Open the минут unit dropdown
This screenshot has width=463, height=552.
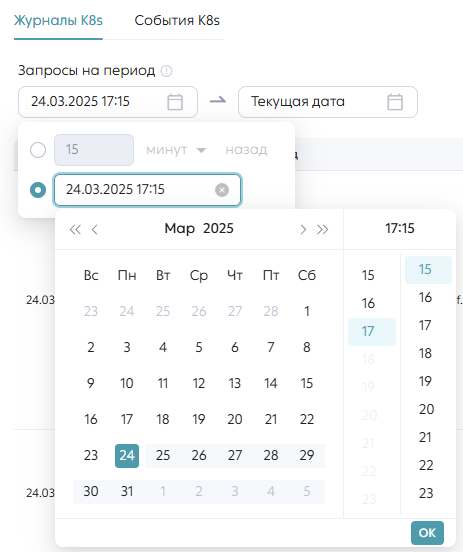176,150
